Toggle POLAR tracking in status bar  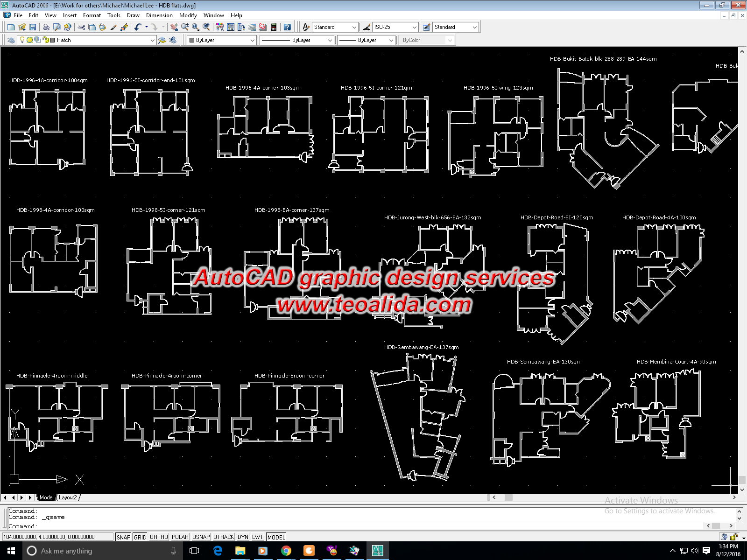coord(180,537)
